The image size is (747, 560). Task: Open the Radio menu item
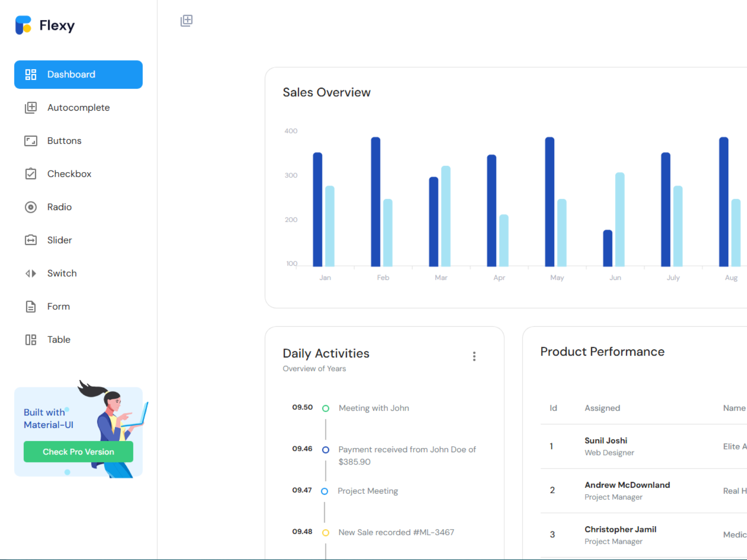point(78,207)
